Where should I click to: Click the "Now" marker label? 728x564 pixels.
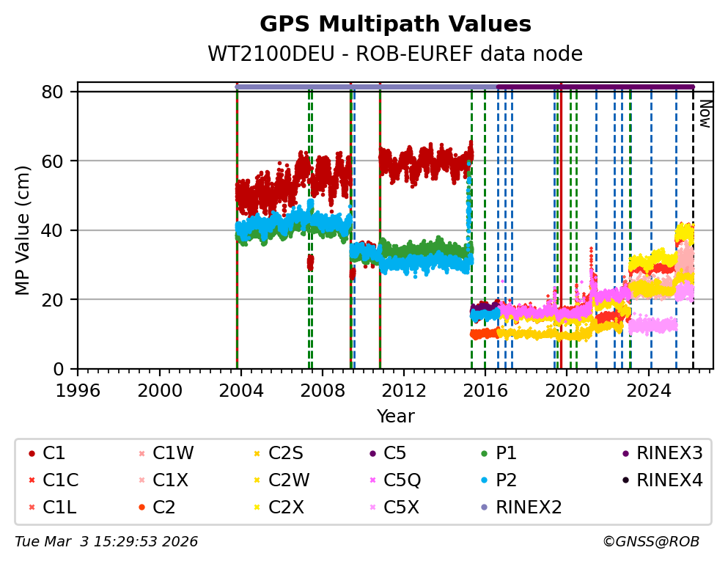704,114
